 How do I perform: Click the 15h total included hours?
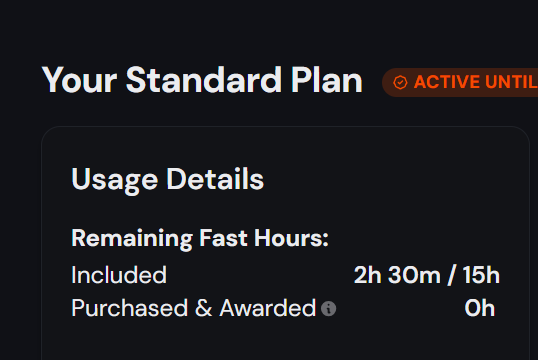pos(481,275)
